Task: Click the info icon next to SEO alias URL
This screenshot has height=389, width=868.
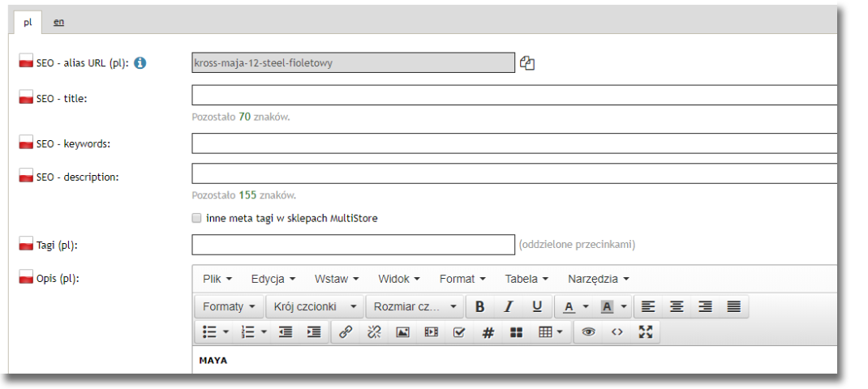Action: [x=140, y=62]
